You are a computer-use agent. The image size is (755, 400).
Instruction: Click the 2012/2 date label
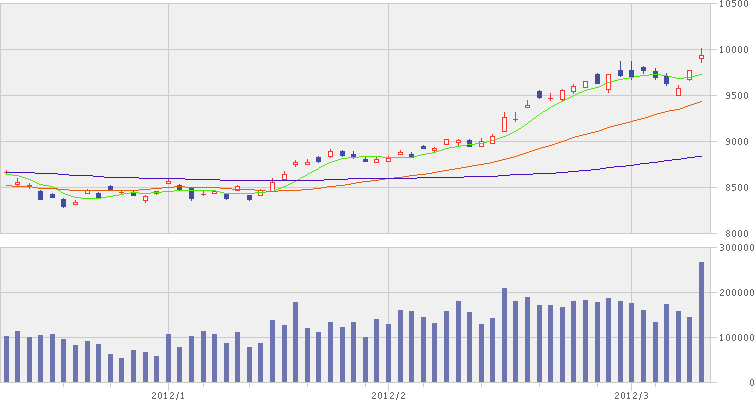pyautogui.click(x=387, y=394)
